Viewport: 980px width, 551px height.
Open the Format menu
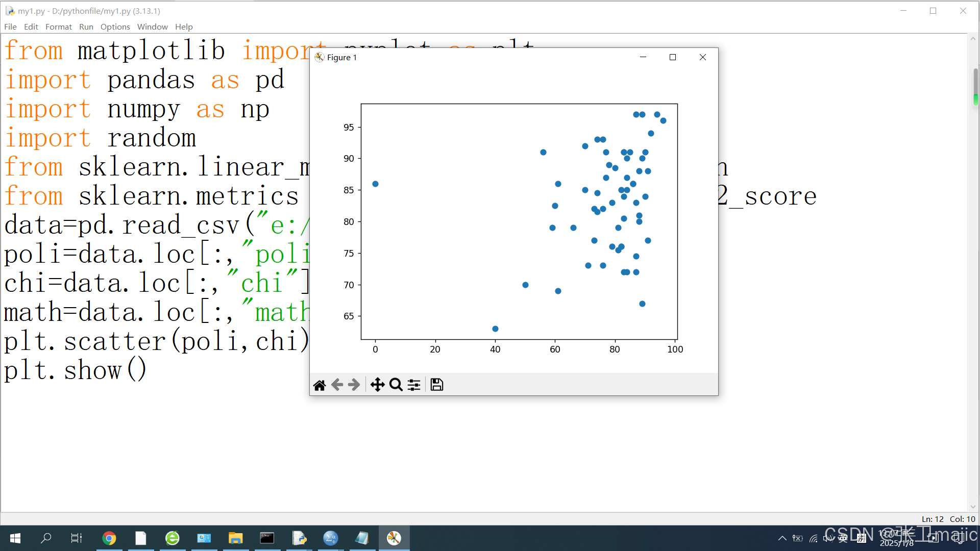[x=58, y=27]
